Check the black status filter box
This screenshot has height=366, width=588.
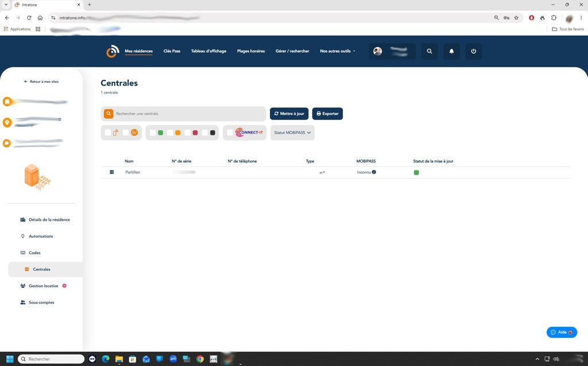coord(205,133)
